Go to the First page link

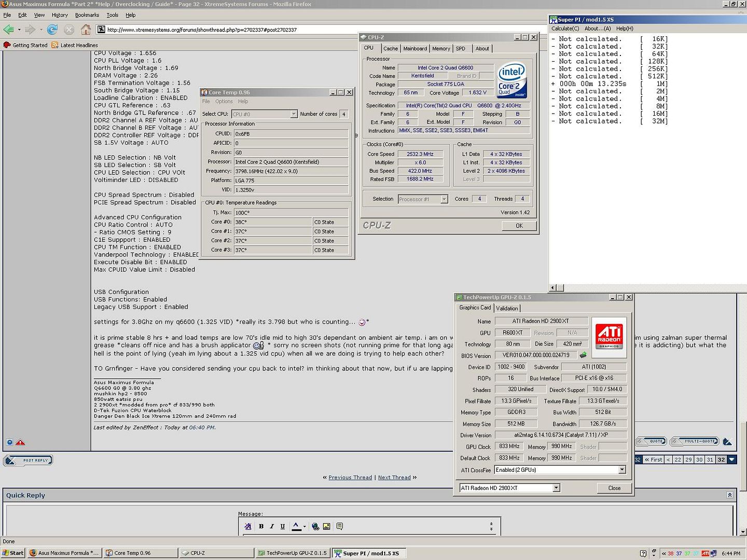coord(653,459)
